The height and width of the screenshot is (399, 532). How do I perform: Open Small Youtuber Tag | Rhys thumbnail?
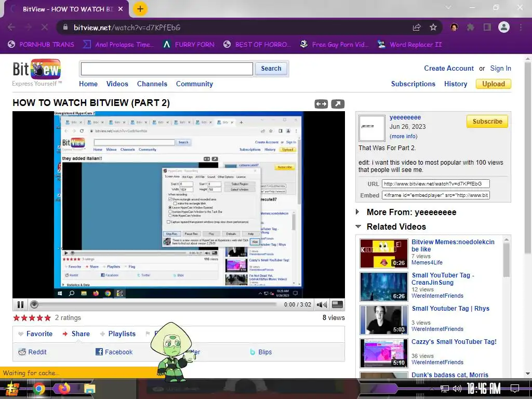384,320
